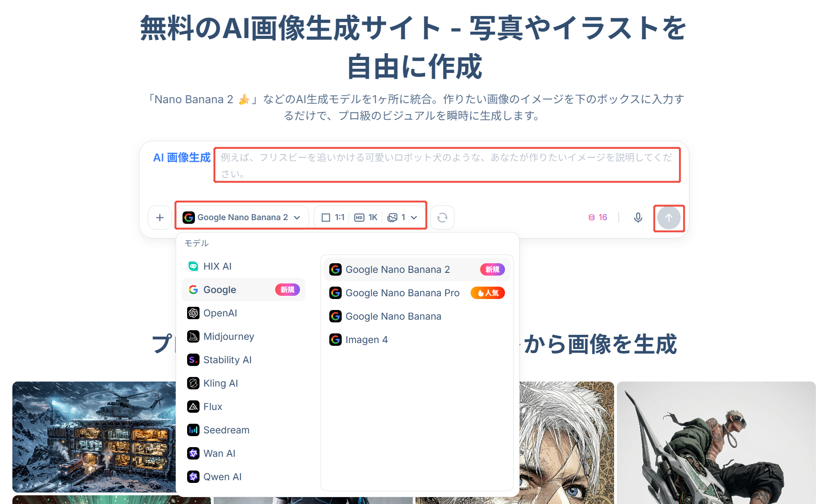The image size is (826, 504).
Task: Click the Flux triangle icon
Action: (x=193, y=406)
